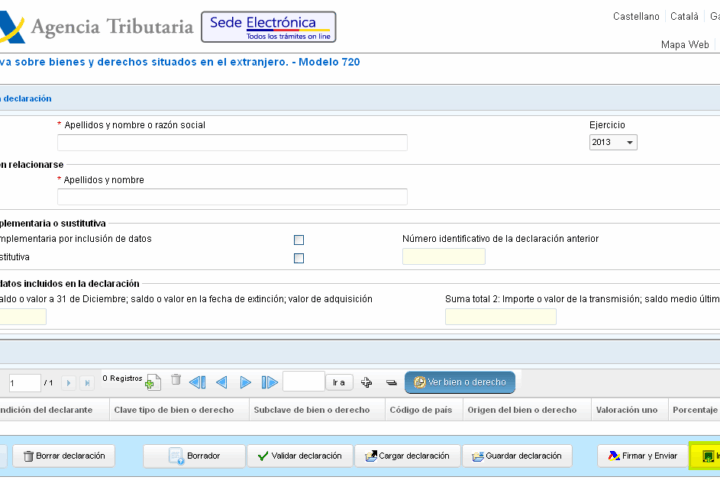Switch the language to Català
Image resolution: width=720 pixels, height=480 pixels.
coord(684,17)
